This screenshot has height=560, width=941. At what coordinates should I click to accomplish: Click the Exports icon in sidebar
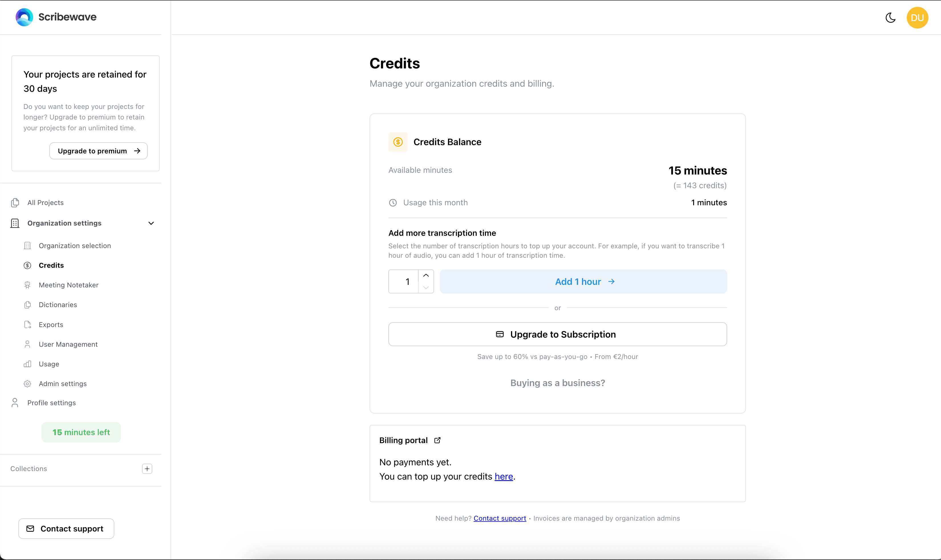(28, 324)
